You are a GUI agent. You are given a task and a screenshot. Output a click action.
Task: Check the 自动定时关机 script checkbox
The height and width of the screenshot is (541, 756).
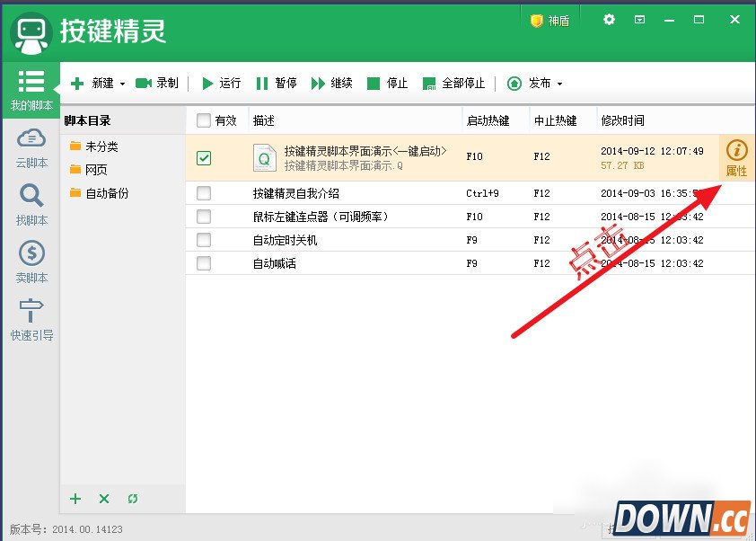pyautogui.click(x=204, y=240)
